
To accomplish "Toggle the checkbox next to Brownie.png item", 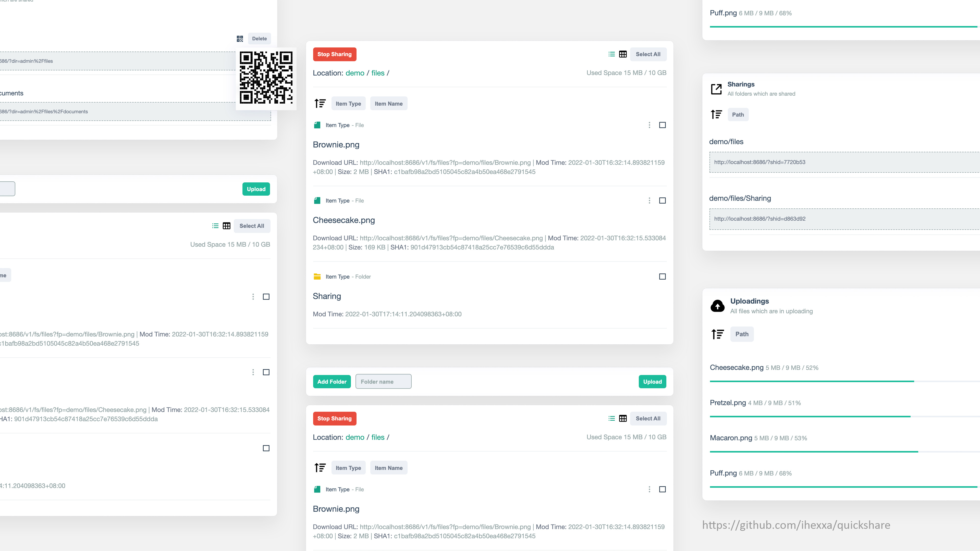I will click(662, 125).
